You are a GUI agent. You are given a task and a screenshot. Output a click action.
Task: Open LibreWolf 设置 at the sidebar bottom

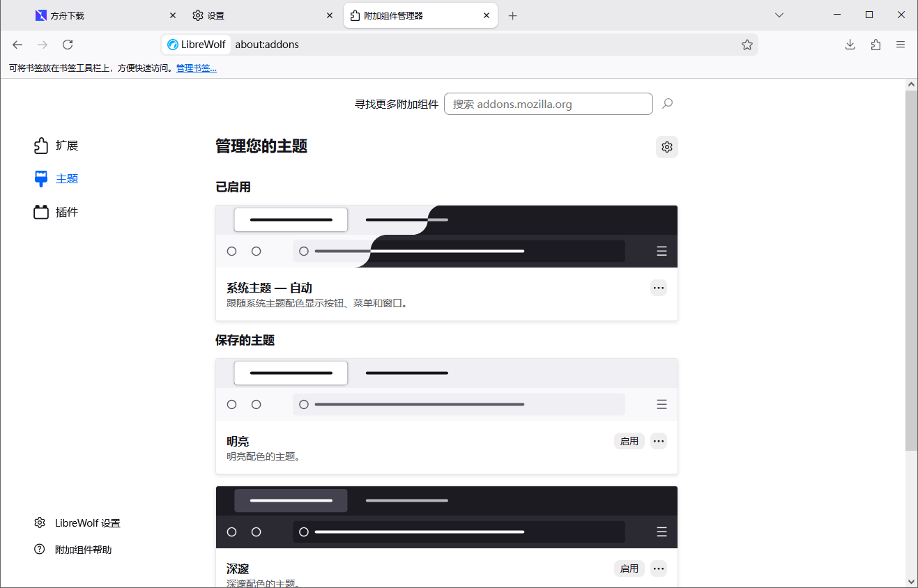(87, 523)
